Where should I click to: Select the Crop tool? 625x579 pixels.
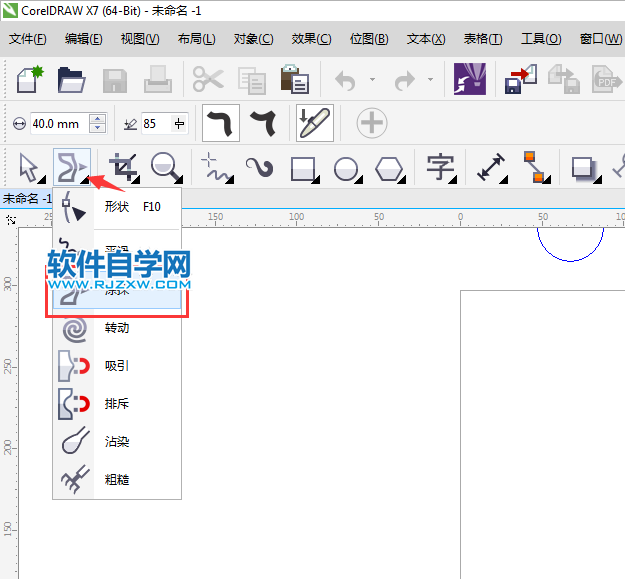tap(123, 167)
